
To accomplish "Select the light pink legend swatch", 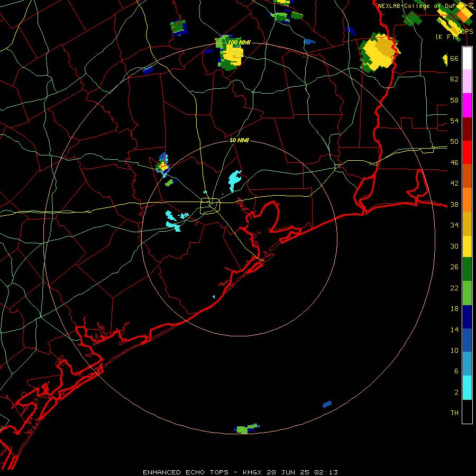I will (x=467, y=81).
